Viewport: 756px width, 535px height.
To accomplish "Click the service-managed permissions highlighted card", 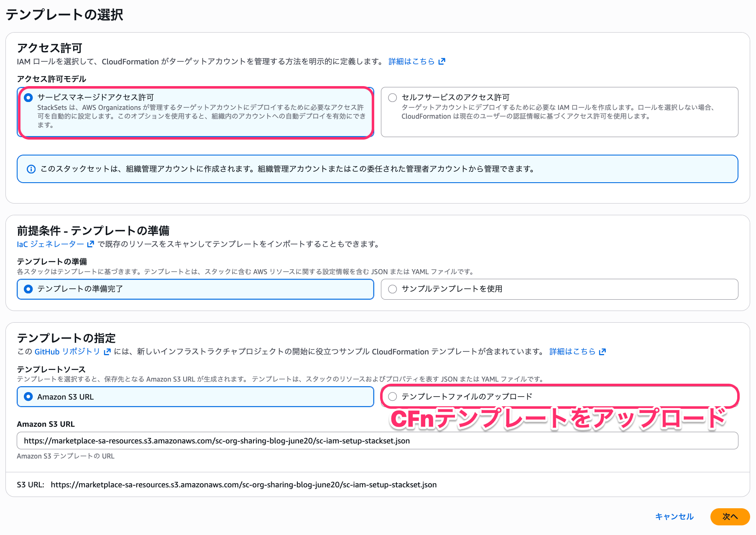I will coord(195,112).
